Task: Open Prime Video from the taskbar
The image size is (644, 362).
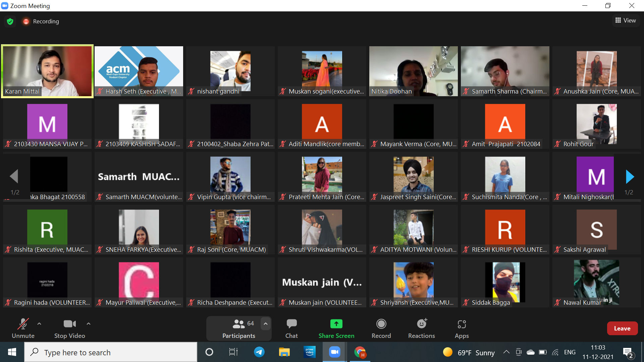Action: pyautogui.click(x=309, y=352)
